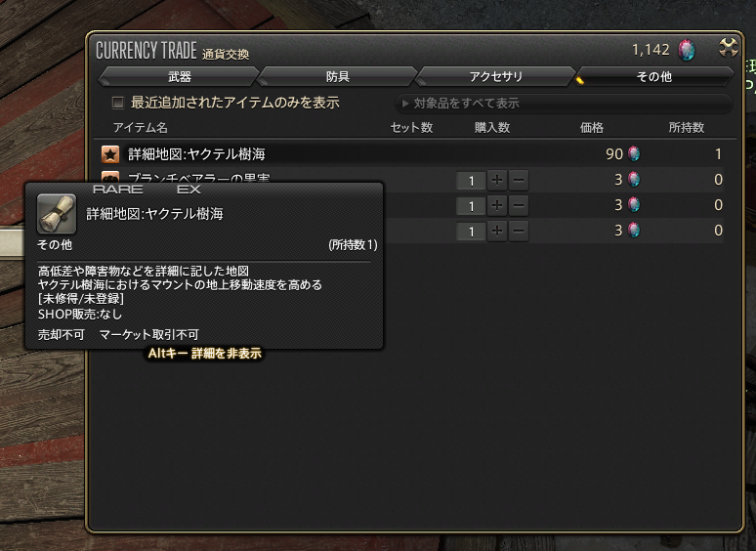Close the Currency Trade window

coord(728,48)
